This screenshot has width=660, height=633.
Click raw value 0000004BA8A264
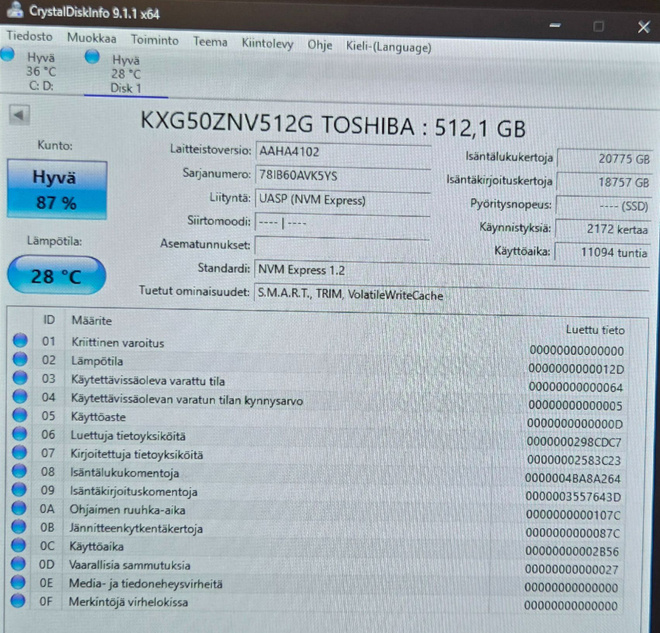[573, 479]
